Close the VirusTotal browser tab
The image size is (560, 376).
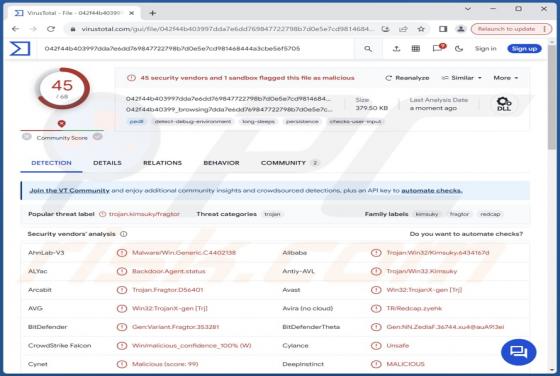click(x=131, y=13)
